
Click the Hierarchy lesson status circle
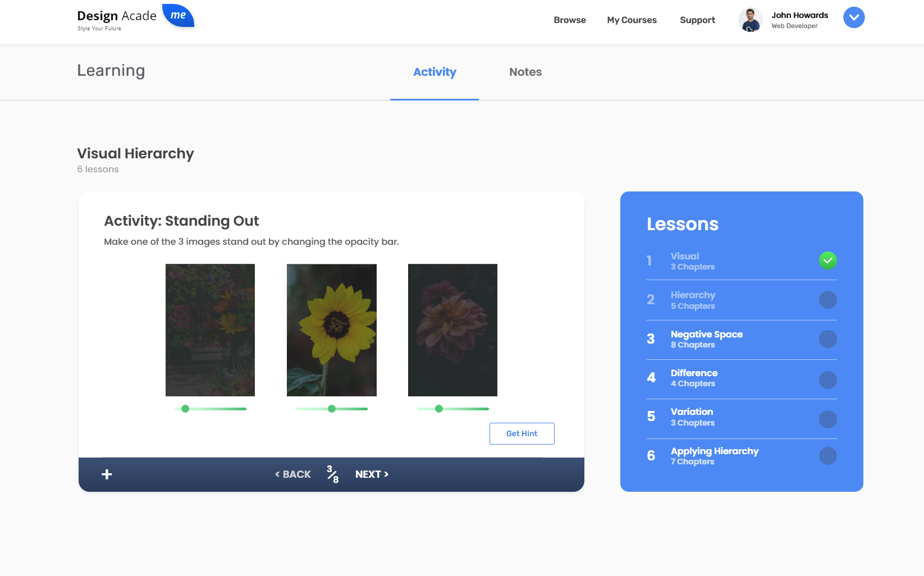pos(827,300)
